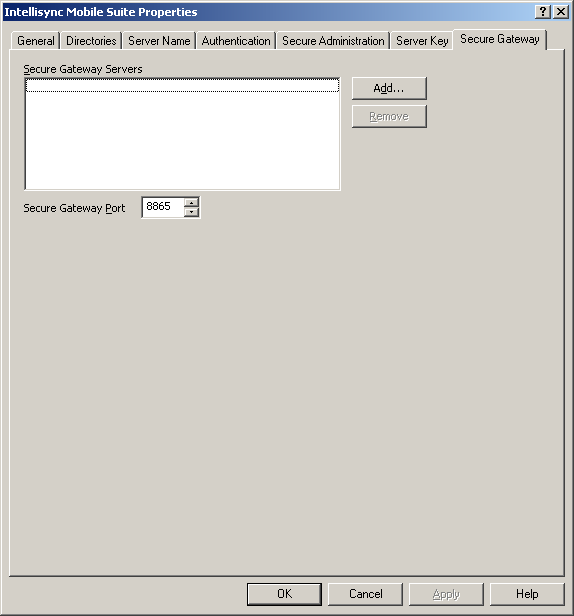Click the Secure Gateway Port value field
The height and width of the screenshot is (616, 574).
(x=163, y=207)
